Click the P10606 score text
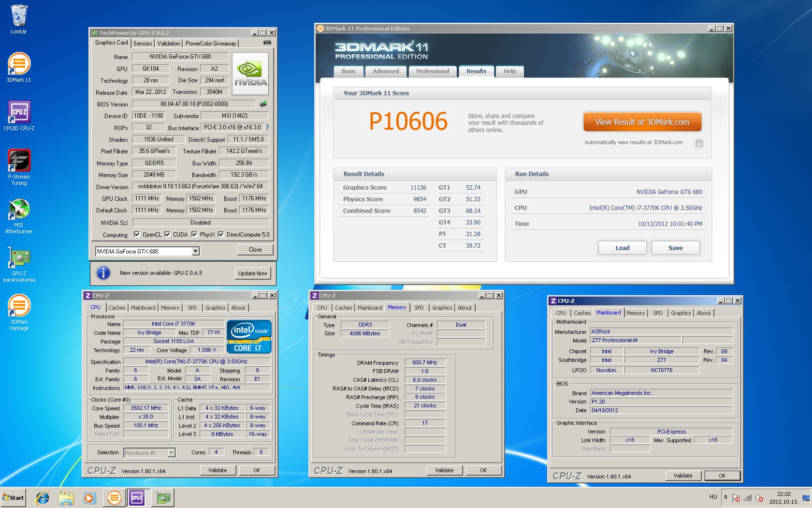812x508 pixels. 408,121
